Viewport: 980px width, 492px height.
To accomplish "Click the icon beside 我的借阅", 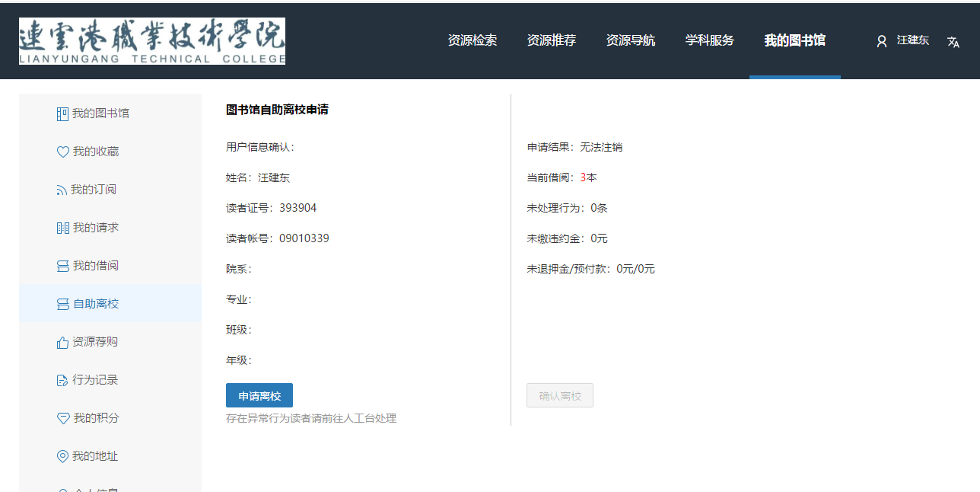I will click(62, 266).
